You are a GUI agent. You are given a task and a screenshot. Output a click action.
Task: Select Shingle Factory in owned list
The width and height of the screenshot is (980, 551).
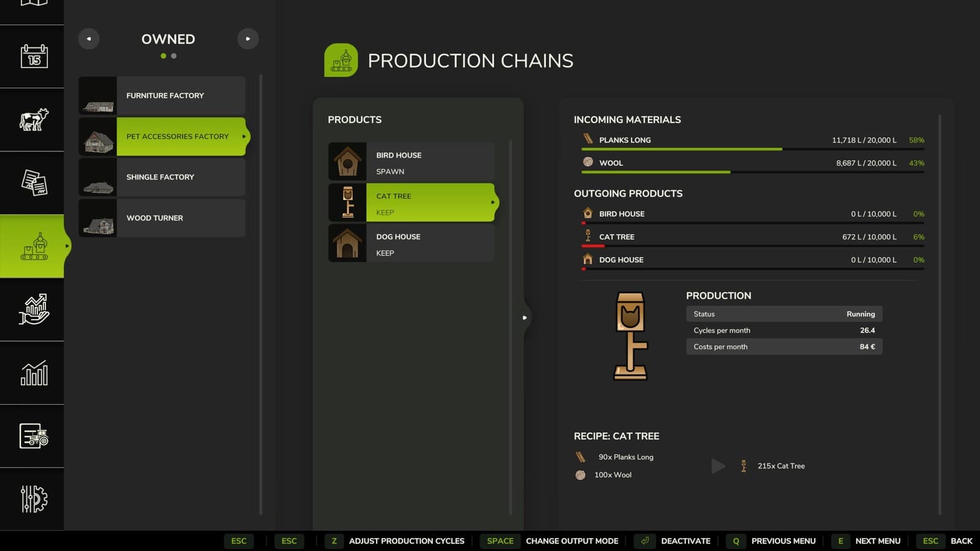(x=162, y=177)
